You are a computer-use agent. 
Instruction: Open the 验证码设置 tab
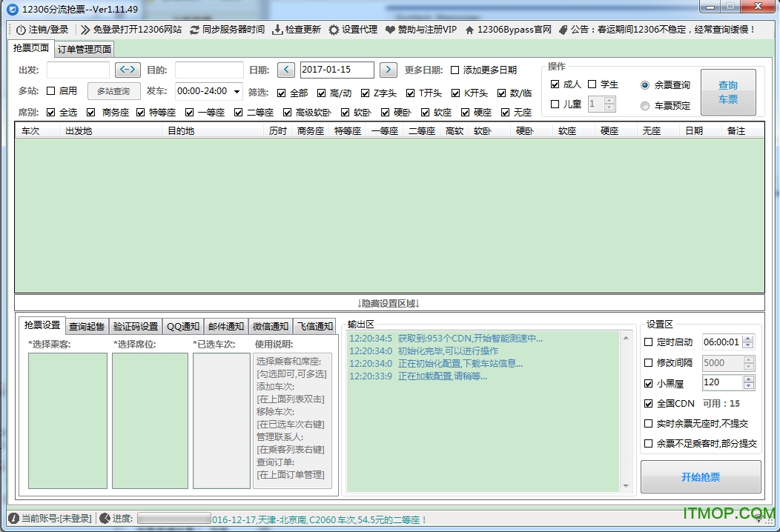135,326
